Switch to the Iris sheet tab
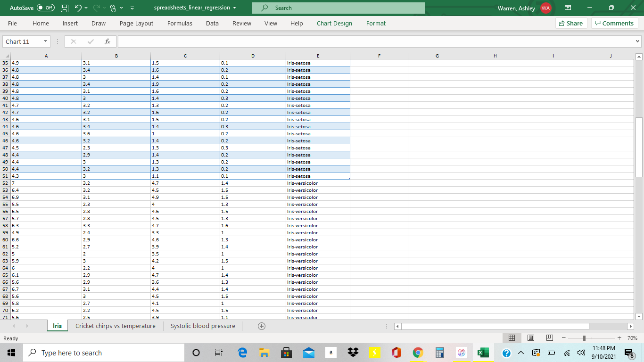 coord(57,326)
